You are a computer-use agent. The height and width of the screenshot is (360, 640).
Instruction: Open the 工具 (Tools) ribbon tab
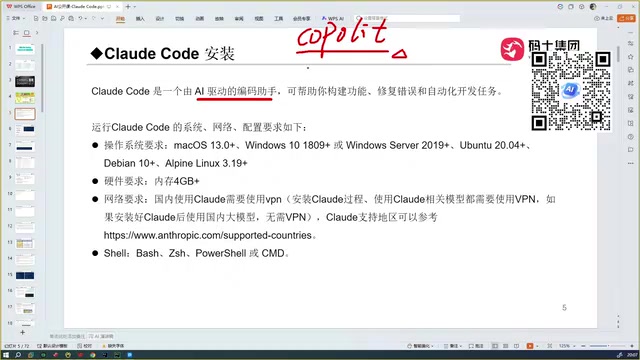[x=278, y=19]
